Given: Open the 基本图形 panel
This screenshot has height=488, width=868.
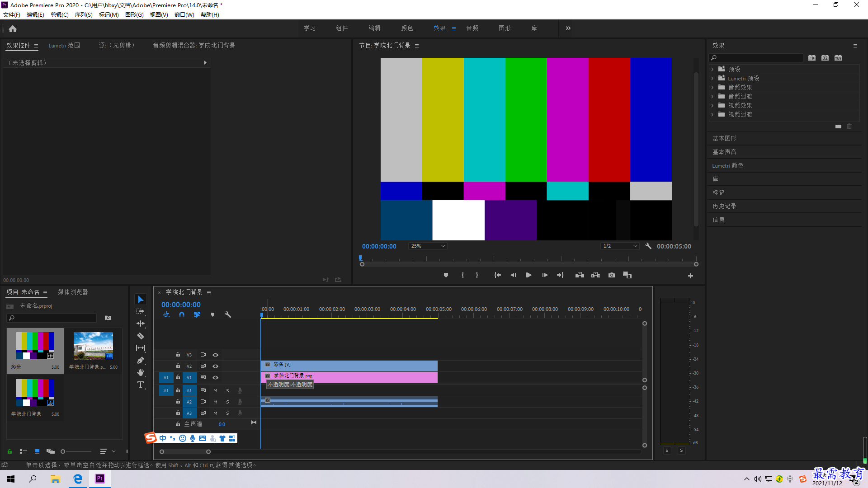Looking at the screenshot, I should [724, 138].
